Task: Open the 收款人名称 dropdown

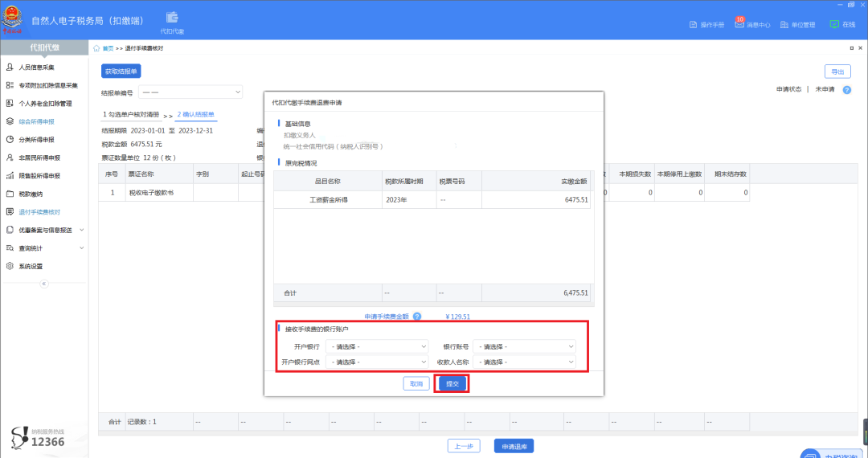Action: (x=524, y=362)
